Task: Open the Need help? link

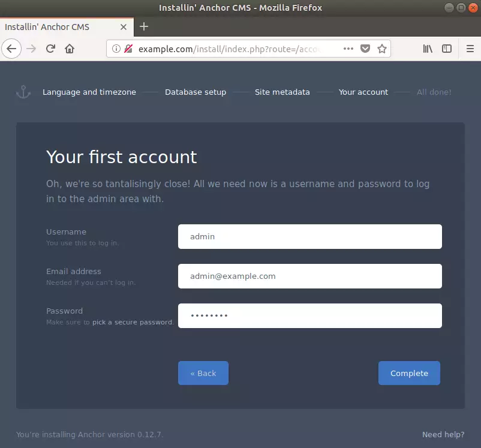Action: 443,434
